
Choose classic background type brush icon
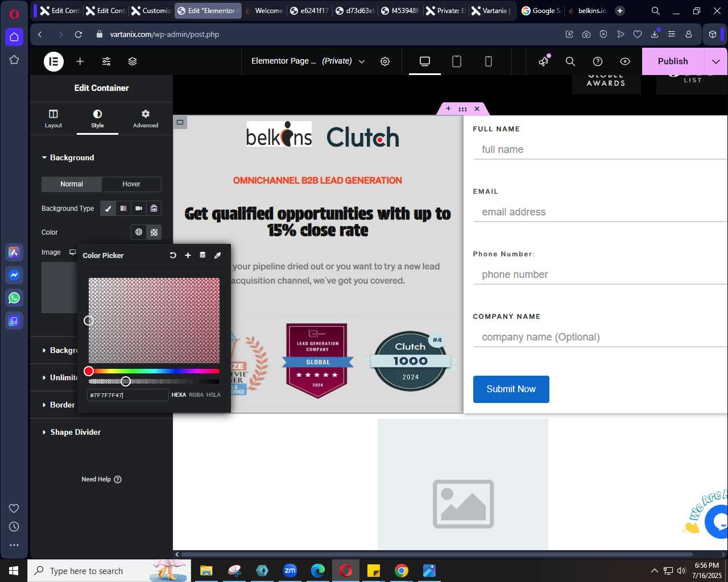click(x=108, y=209)
